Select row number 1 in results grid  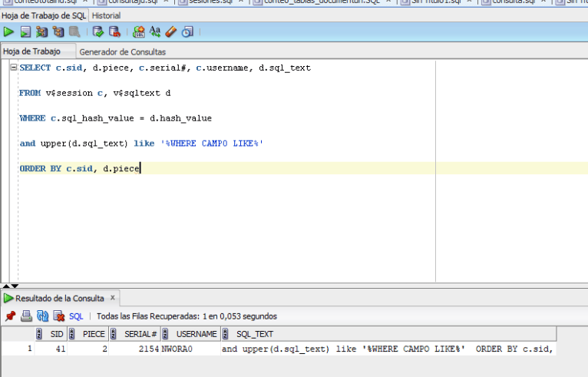pyautogui.click(x=18, y=349)
